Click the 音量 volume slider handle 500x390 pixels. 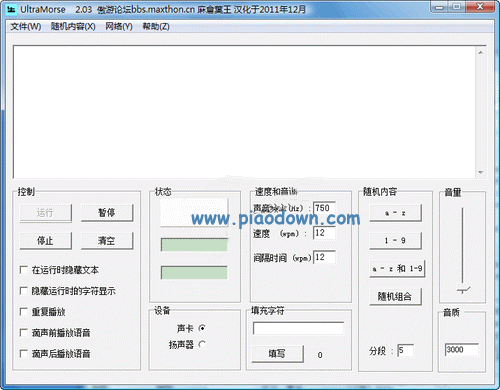[x=463, y=290]
